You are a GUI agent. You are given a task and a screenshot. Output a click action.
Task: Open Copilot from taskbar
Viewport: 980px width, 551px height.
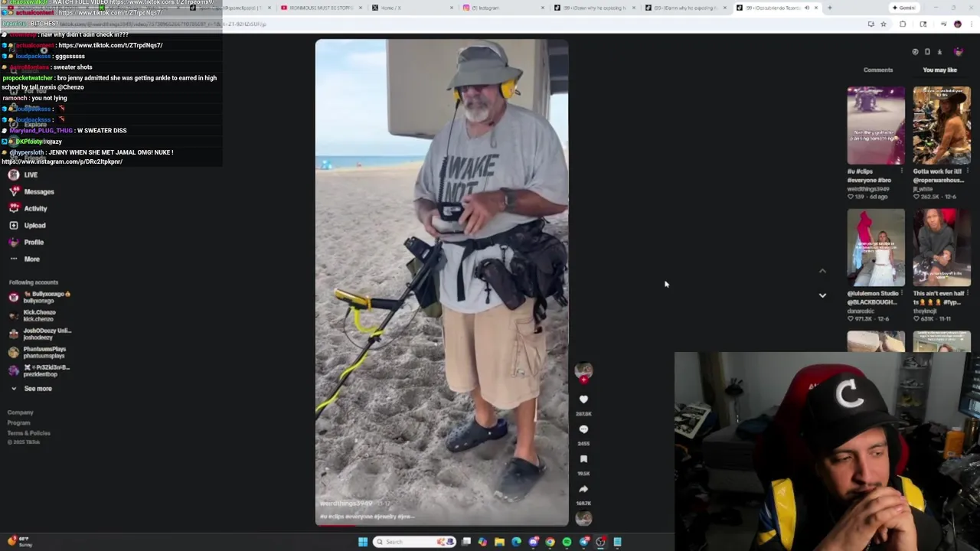[482, 542]
